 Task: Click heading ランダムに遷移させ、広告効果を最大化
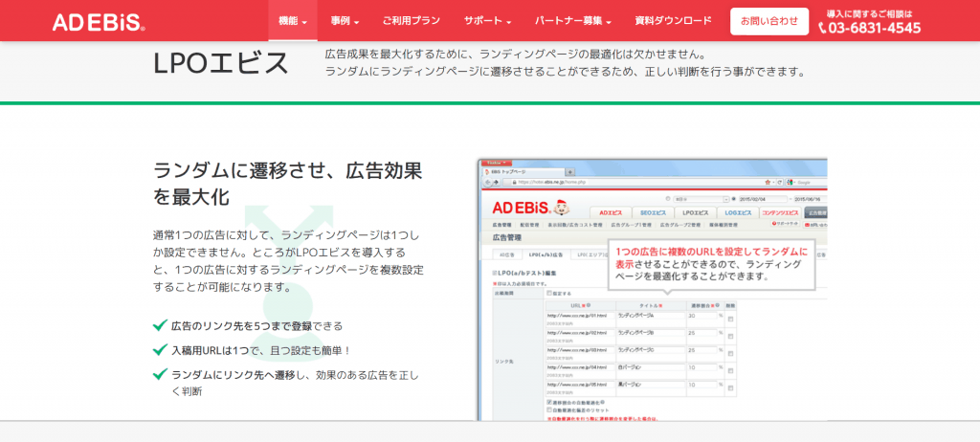pos(287,183)
